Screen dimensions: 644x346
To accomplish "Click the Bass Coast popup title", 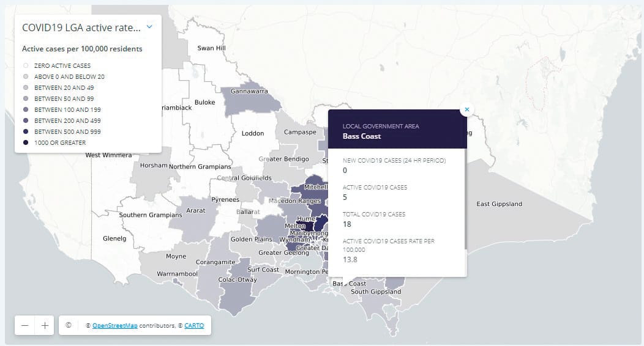I will pyautogui.click(x=362, y=136).
